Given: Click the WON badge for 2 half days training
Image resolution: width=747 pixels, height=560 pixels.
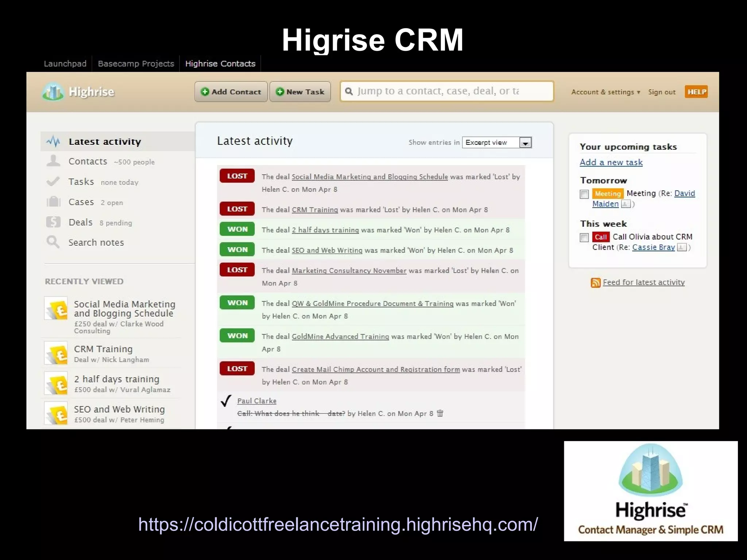Looking at the screenshot, I should (237, 229).
